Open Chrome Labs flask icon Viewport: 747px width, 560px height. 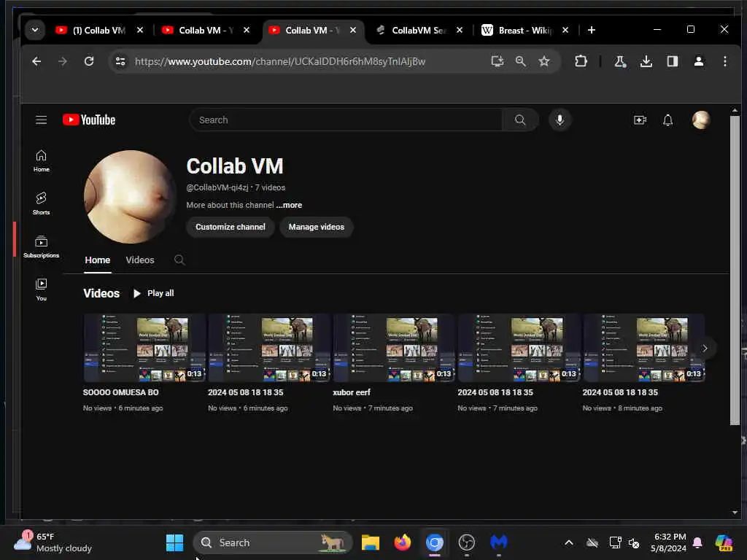click(620, 61)
